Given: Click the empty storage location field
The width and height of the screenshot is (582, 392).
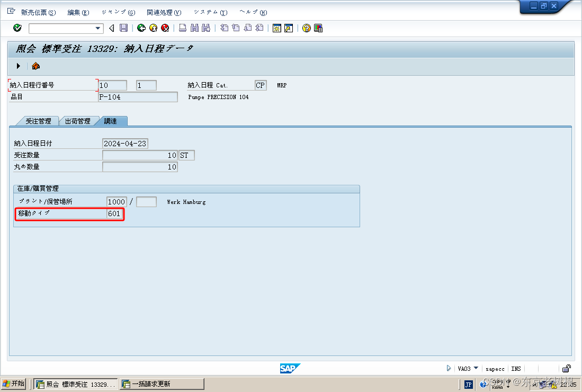Looking at the screenshot, I should tap(146, 202).
